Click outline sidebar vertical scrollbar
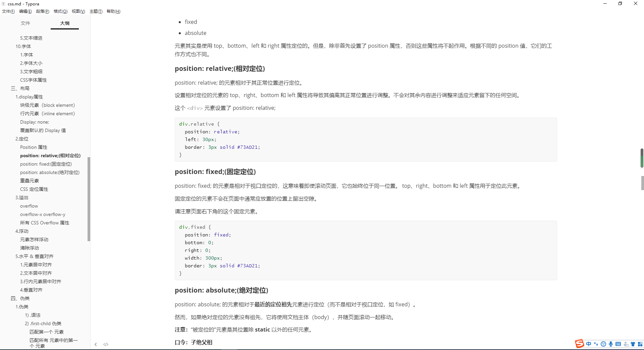The image size is (644, 350). click(x=89, y=199)
